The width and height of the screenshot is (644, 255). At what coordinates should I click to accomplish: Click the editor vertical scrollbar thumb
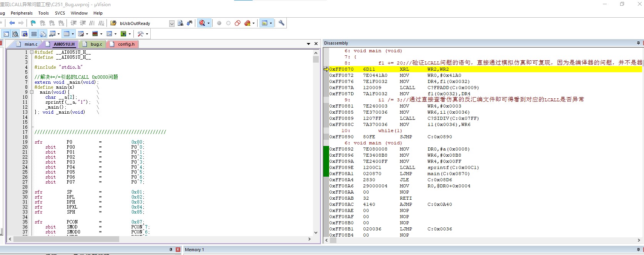(316, 60)
